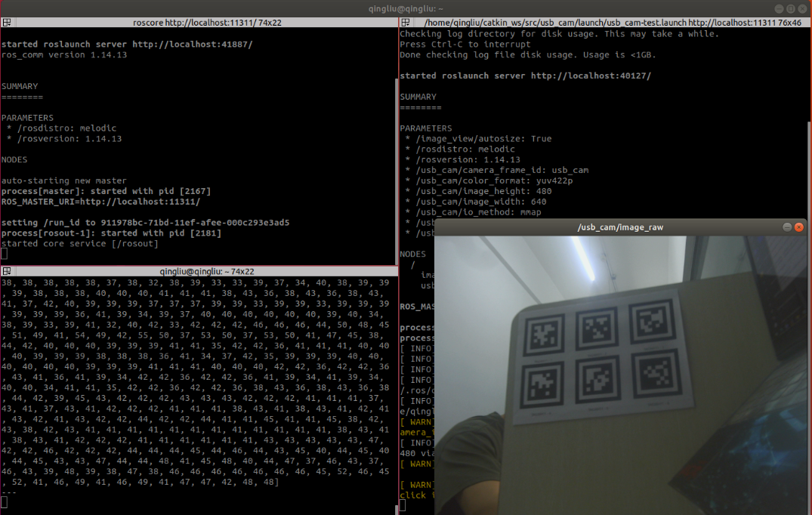812x515 pixels.
Task: Click the 'ros_comm version 1.14.13' line
Action: pyautogui.click(x=64, y=55)
